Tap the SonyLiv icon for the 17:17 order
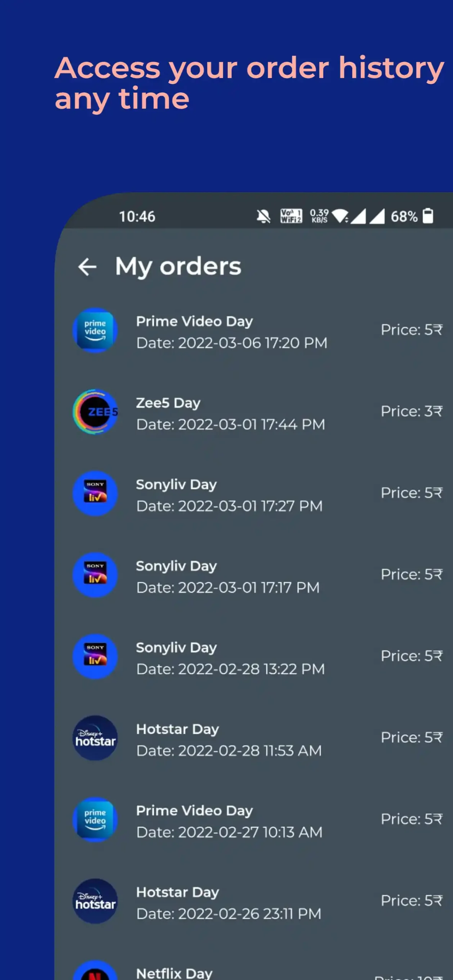This screenshot has height=980, width=453. [x=95, y=575]
